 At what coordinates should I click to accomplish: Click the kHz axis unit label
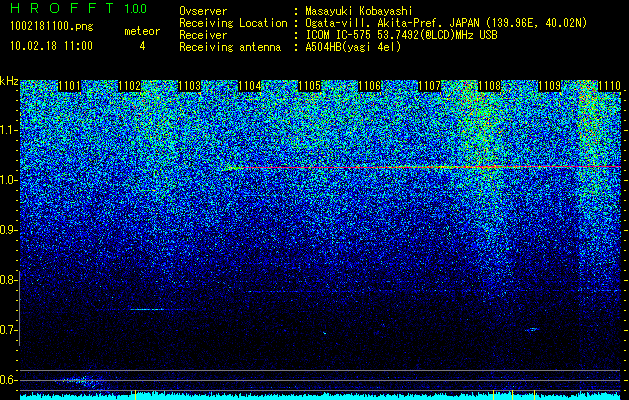click(x=9, y=81)
